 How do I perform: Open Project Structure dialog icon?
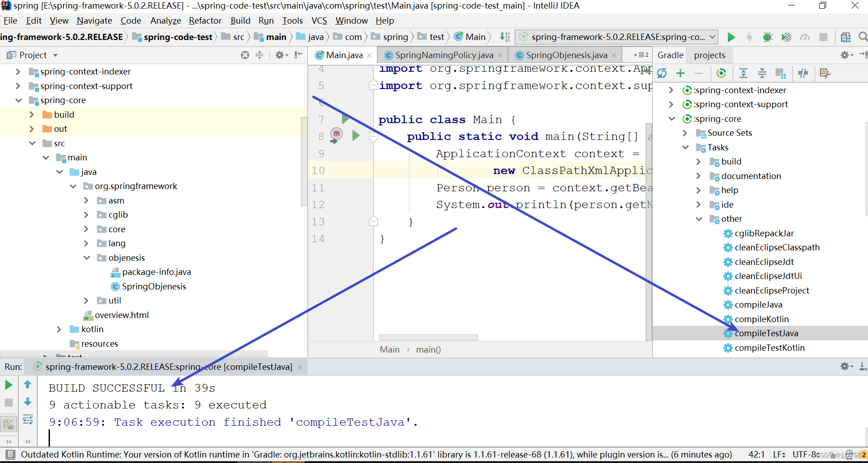point(845,37)
